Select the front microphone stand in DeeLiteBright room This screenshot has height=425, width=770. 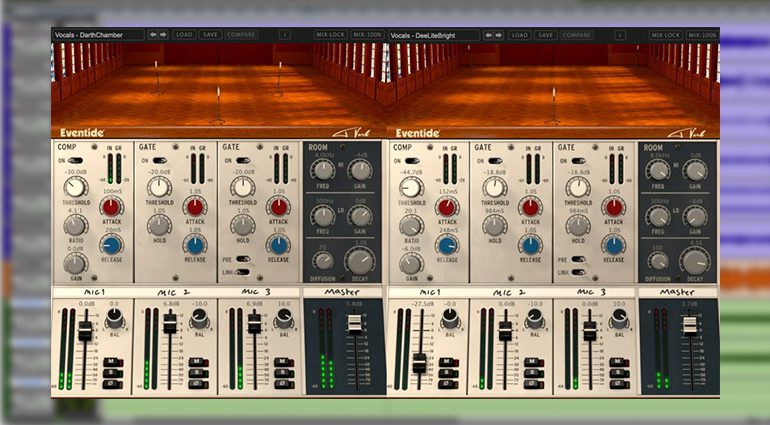553,106
